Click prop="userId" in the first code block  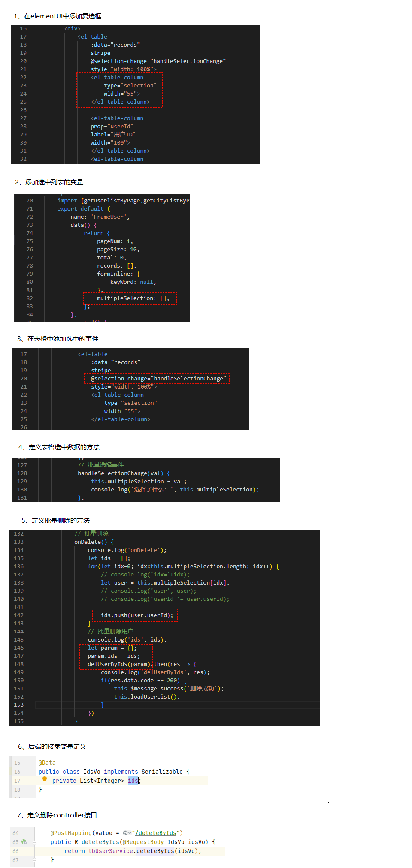(x=112, y=126)
